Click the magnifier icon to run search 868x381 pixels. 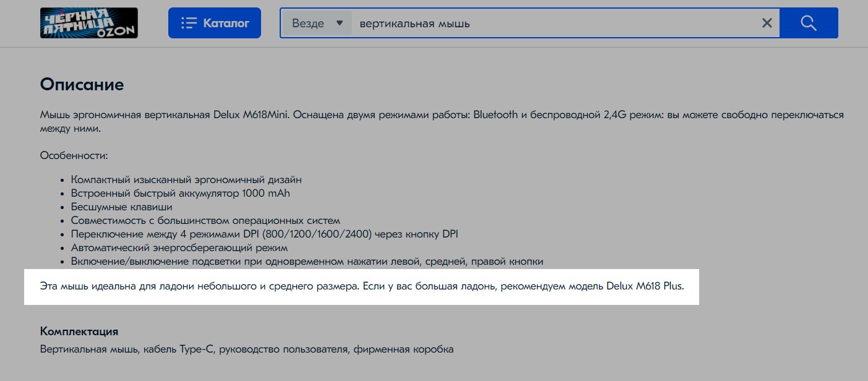click(x=808, y=23)
